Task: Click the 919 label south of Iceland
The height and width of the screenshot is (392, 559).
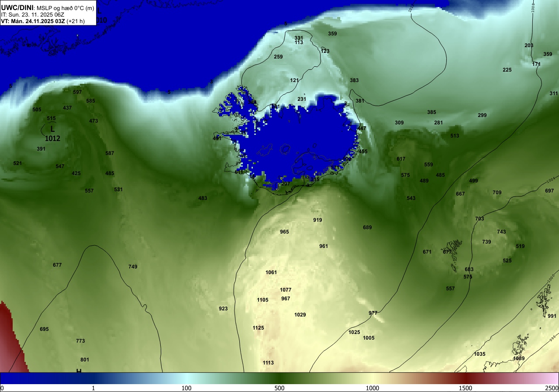Action: click(x=317, y=220)
